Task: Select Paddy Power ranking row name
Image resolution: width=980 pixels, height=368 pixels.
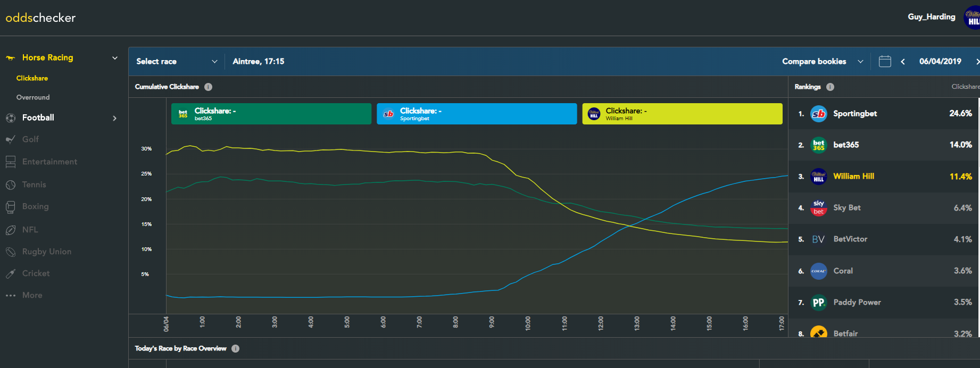Action: click(x=857, y=302)
